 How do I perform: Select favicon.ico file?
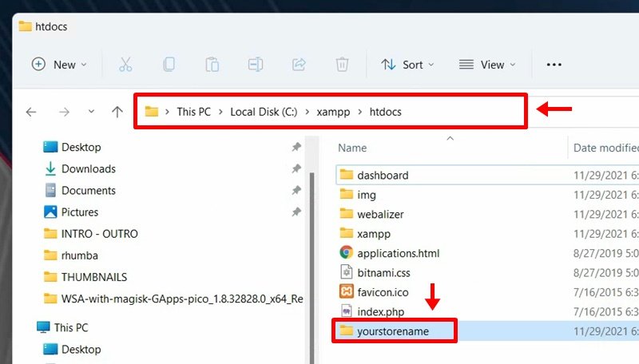(383, 292)
